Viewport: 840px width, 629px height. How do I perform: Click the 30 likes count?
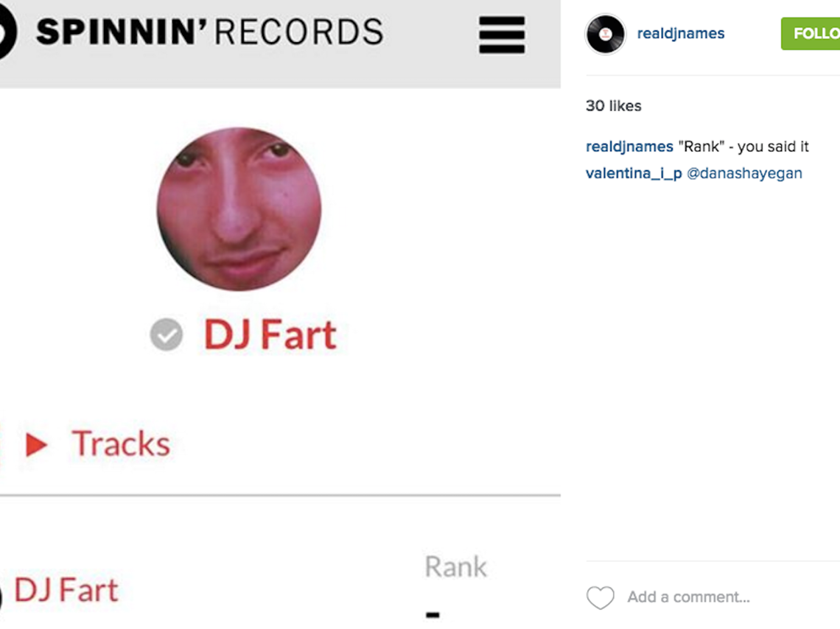point(613,105)
